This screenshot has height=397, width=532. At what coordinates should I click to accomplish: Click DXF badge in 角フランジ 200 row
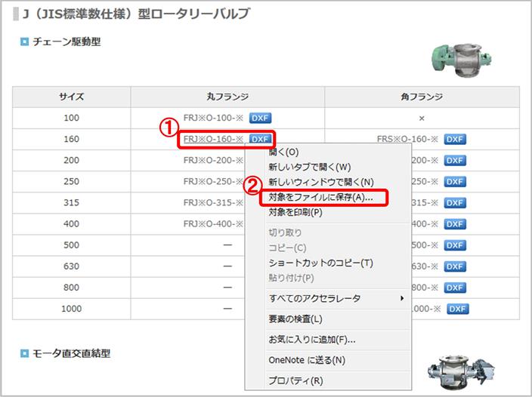pyautogui.click(x=455, y=161)
